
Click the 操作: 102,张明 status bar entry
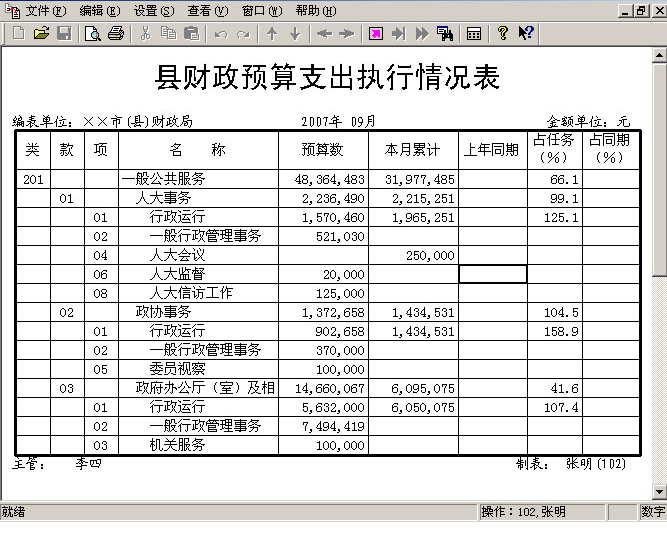[542, 511]
